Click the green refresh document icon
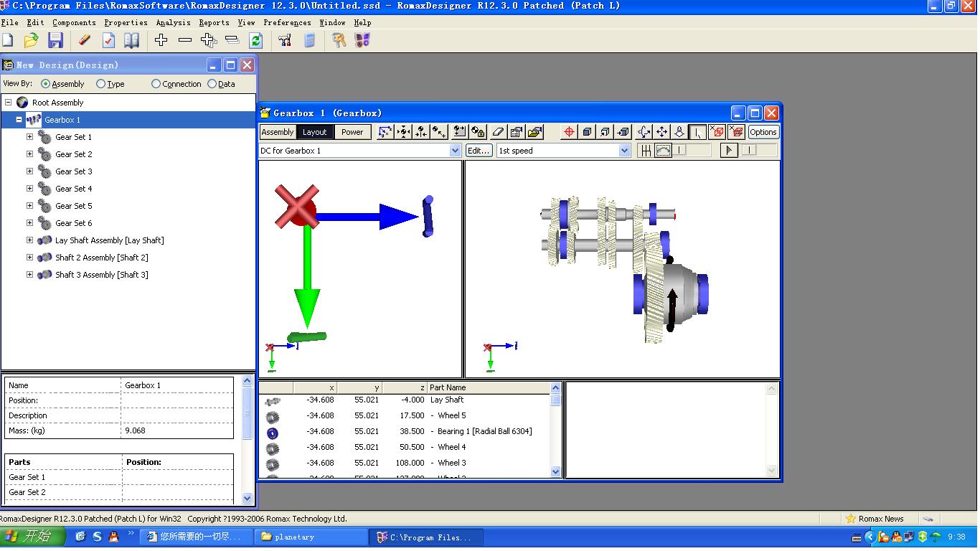Image resolution: width=980 pixels, height=551 pixels. point(256,41)
